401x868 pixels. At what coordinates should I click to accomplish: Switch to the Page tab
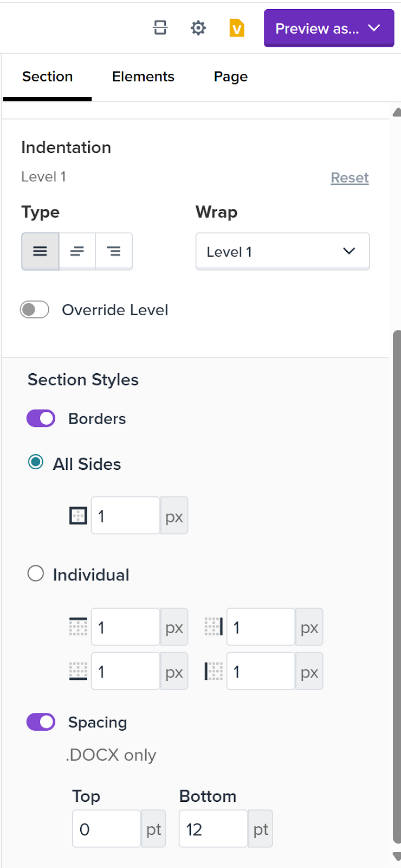[x=230, y=76]
